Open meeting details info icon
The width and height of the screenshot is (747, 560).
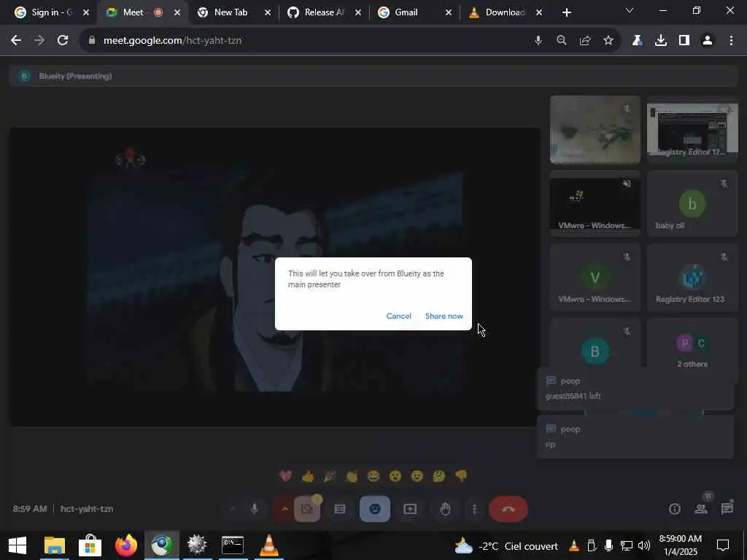(x=675, y=509)
